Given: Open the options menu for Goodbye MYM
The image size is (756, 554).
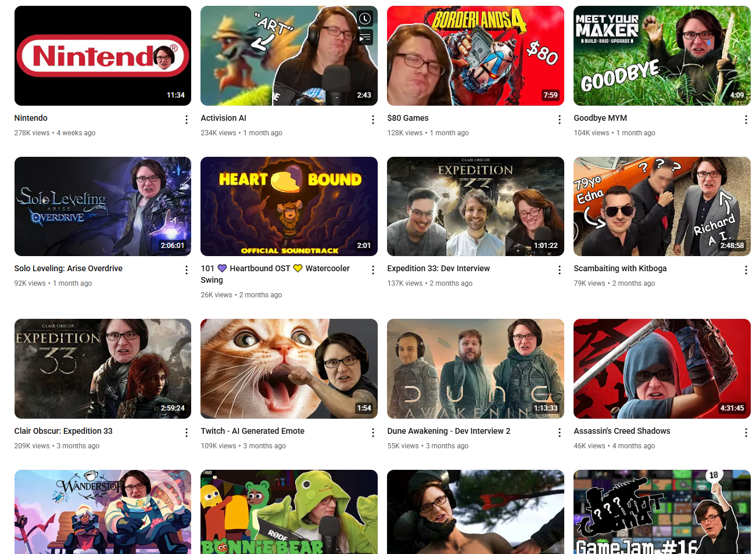Looking at the screenshot, I should (746, 120).
